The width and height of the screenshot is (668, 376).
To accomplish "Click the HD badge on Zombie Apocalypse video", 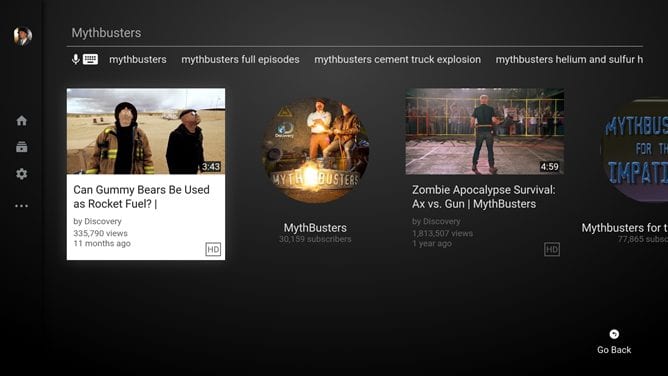I will tap(552, 249).
